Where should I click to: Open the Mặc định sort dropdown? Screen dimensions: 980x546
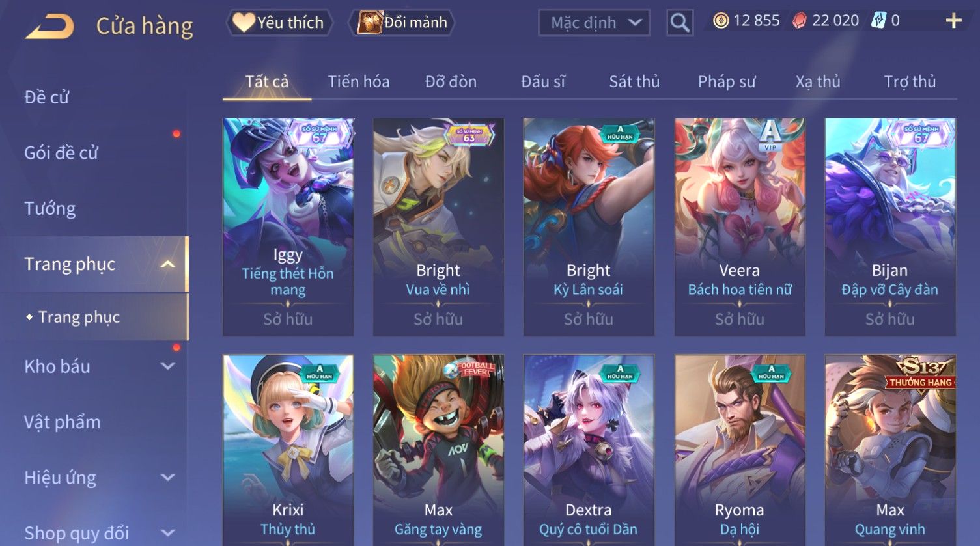click(594, 23)
